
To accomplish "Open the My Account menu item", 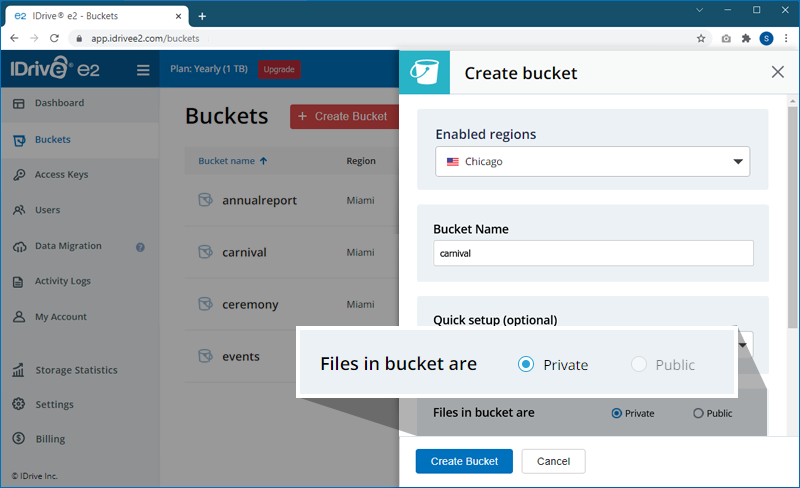I will coord(61,316).
